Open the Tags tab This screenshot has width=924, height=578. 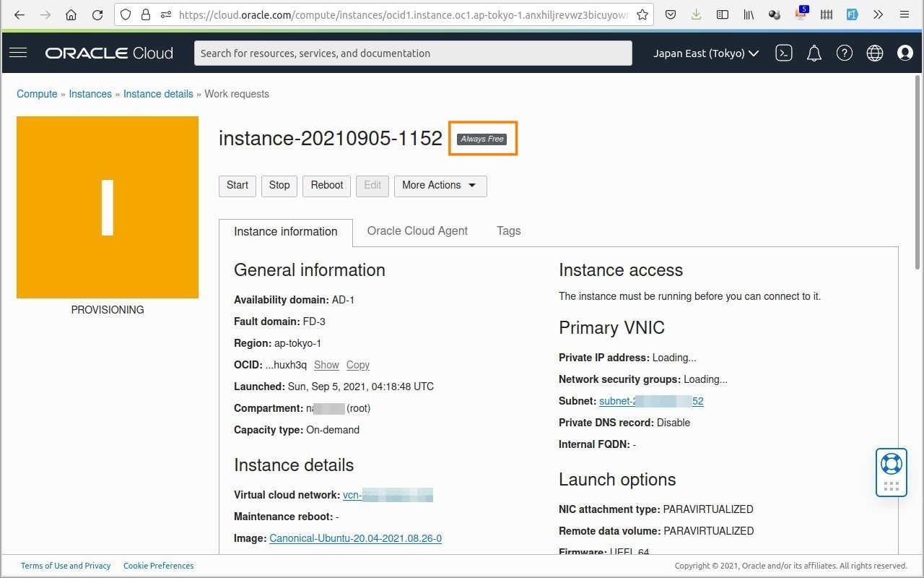click(x=509, y=231)
